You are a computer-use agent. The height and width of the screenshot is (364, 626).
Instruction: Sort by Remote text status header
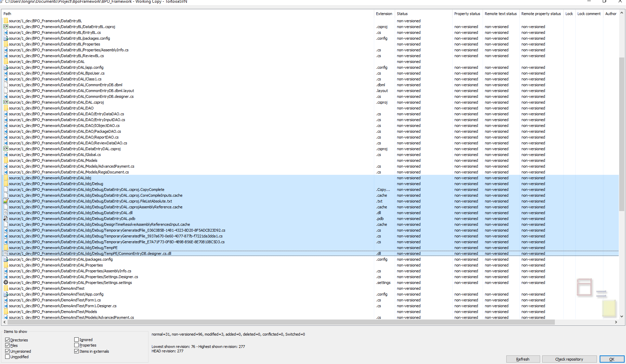coord(500,14)
